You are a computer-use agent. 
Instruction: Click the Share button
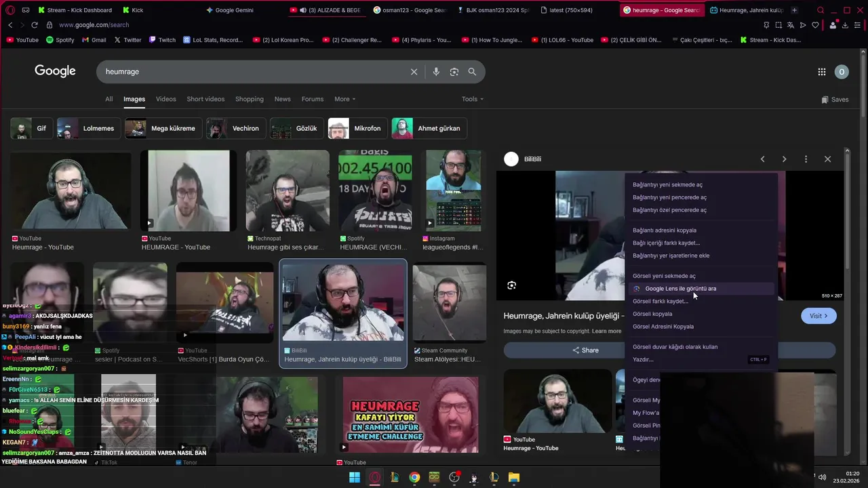pos(585,350)
